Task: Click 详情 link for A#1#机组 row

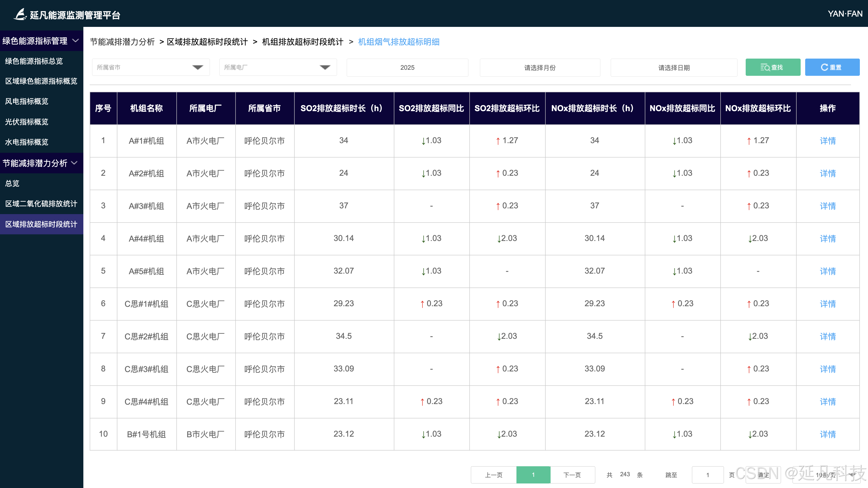Action: 828,140
